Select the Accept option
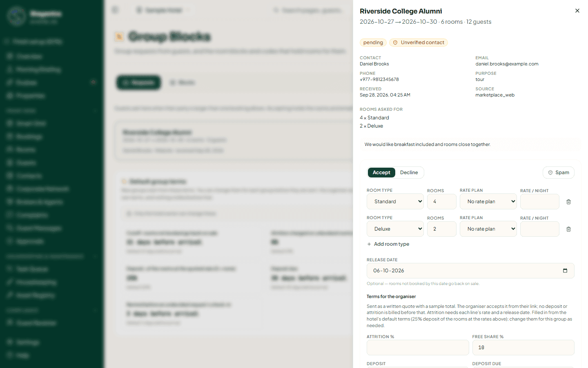 pyautogui.click(x=381, y=173)
